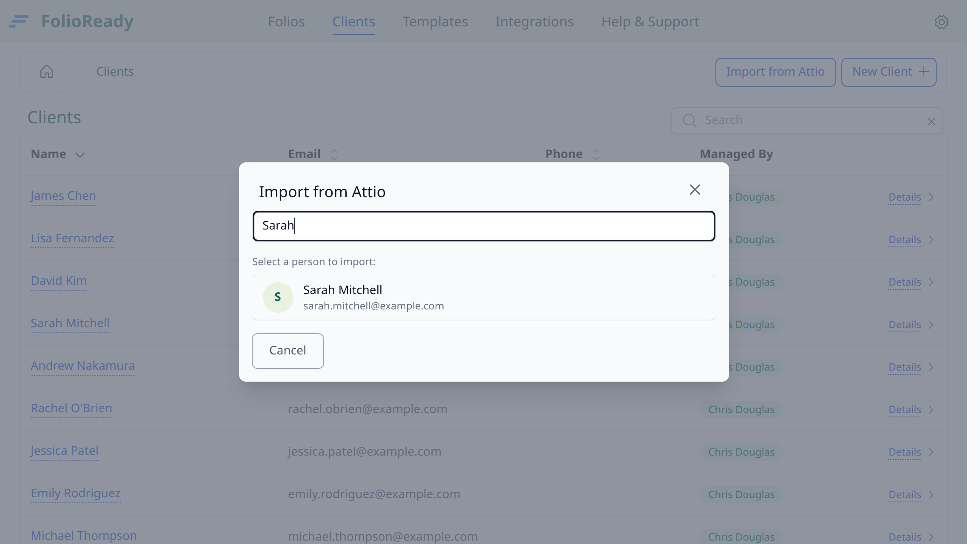Click the plus icon on New Client
Viewport: 980px width, 544px height.
click(x=923, y=71)
